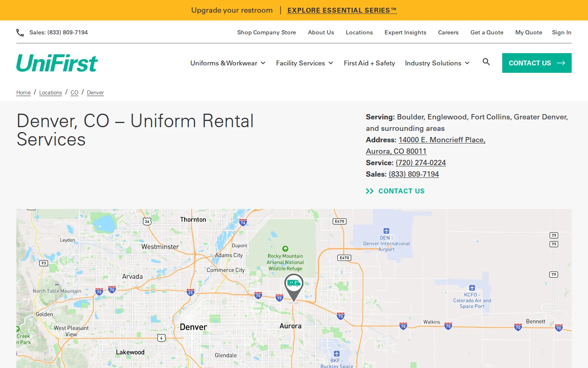Expand Uniforms & Workwear menu
This screenshot has height=368, width=588.
click(x=228, y=63)
